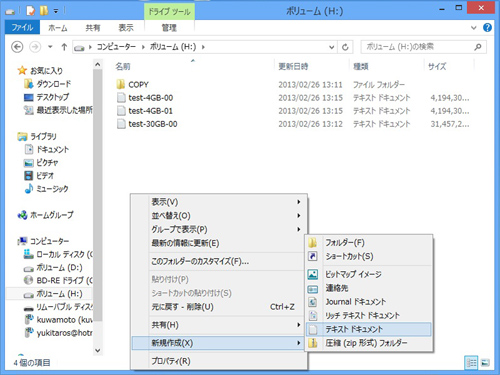Create a new 連絡先 from submenu
500x375 pixels.
[x=369, y=288]
